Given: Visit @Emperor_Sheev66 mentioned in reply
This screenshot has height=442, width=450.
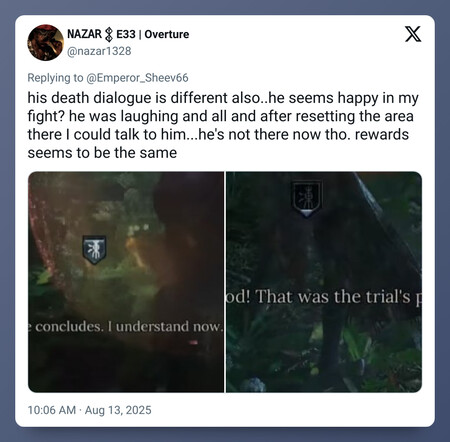Looking at the screenshot, I should [x=137, y=78].
